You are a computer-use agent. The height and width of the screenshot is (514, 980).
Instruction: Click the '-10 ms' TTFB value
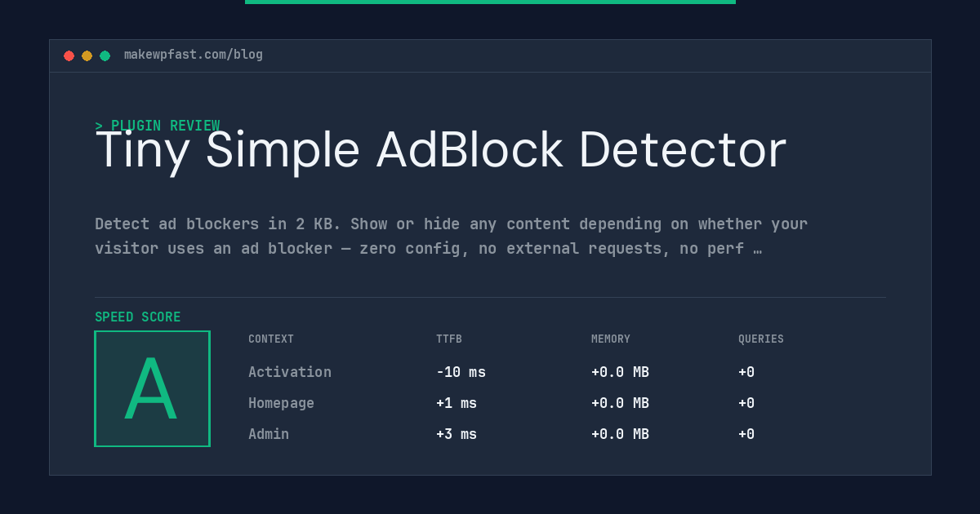click(x=461, y=372)
